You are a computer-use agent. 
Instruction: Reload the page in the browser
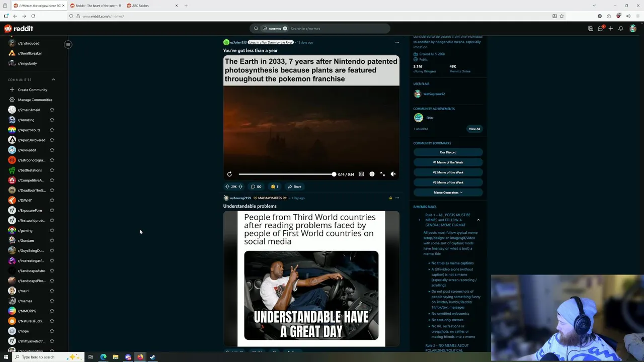click(x=33, y=16)
